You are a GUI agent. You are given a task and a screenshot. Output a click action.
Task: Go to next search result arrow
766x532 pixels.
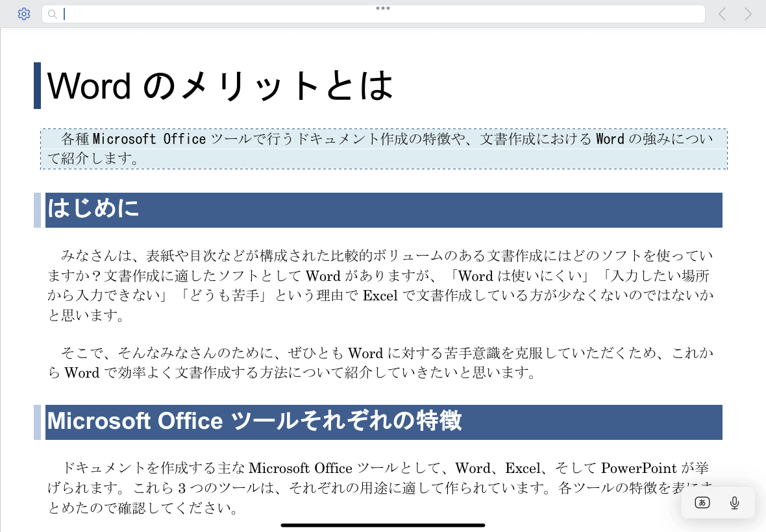748,14
